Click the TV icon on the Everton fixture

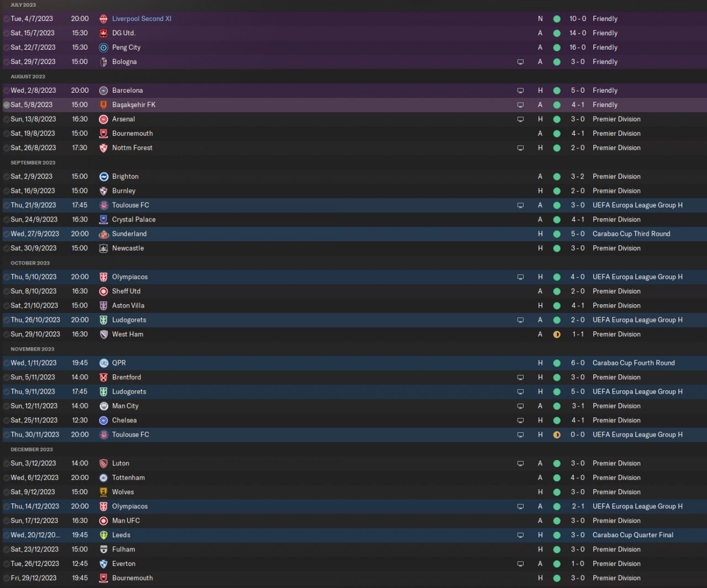tap(520, 564)
